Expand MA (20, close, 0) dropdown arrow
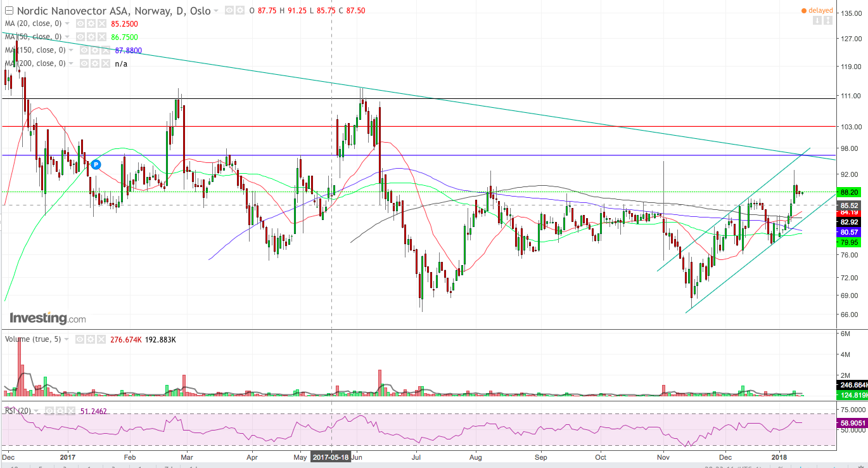This screenshot has height=468, width=868. (67, 23)
